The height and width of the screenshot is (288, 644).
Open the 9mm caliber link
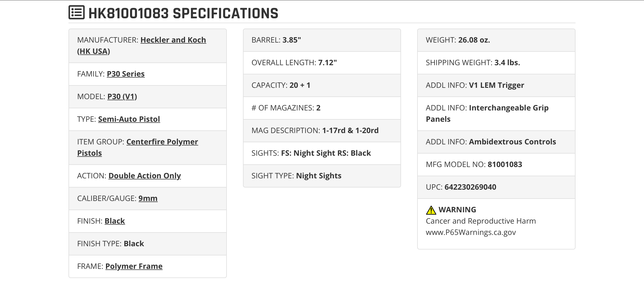click(x=148, y=198)
